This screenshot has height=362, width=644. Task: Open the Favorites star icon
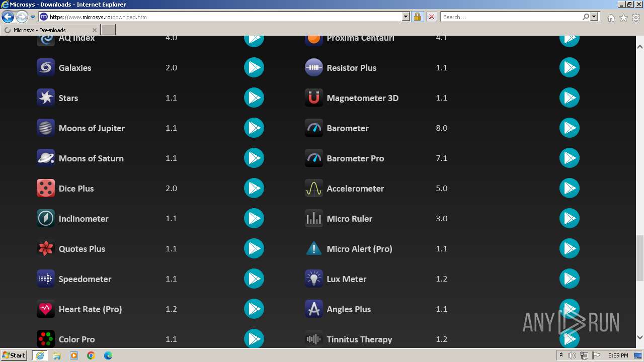pos(623,18)
